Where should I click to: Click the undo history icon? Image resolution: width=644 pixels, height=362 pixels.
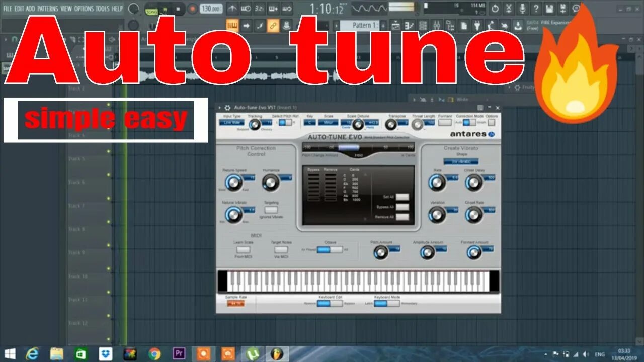coord(495,9)
